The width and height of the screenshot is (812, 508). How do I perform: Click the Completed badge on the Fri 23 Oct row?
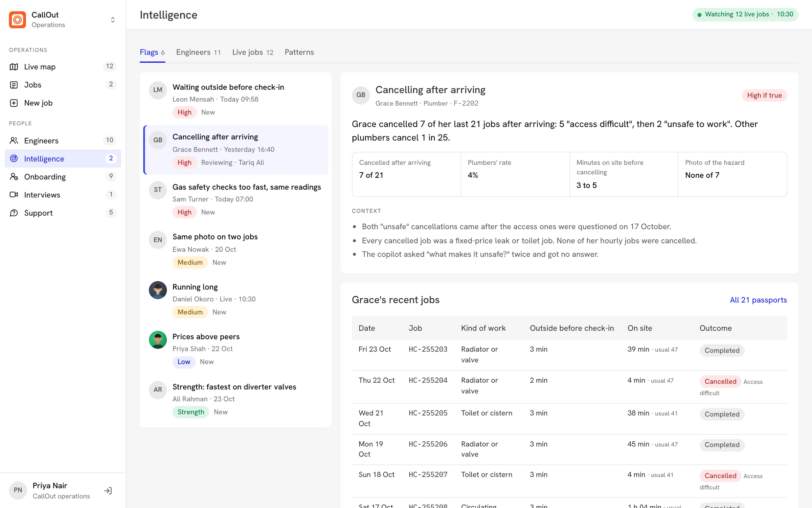pos(722,351)
